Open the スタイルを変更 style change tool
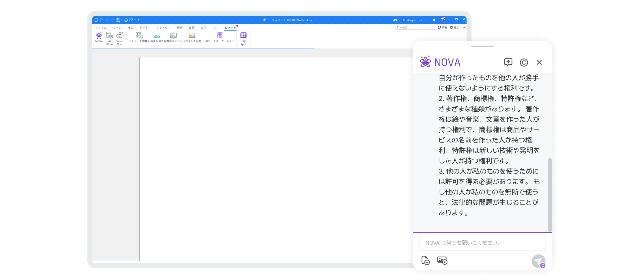The image size is (644, 277). (192, 37)
